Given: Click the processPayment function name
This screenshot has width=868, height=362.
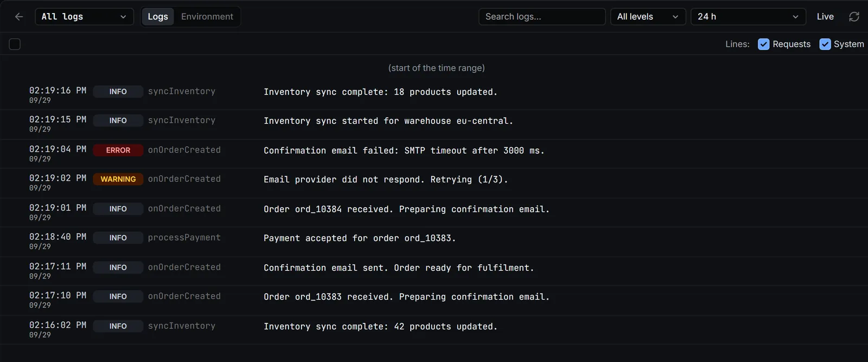Looking at the screenshot, I should [184, 238].
